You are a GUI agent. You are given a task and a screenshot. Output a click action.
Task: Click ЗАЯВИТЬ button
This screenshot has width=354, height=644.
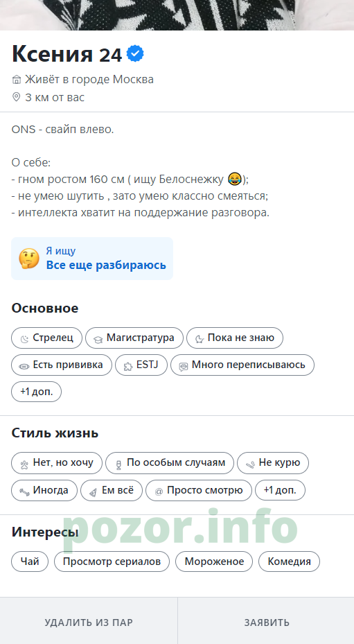tap(267, 622)
